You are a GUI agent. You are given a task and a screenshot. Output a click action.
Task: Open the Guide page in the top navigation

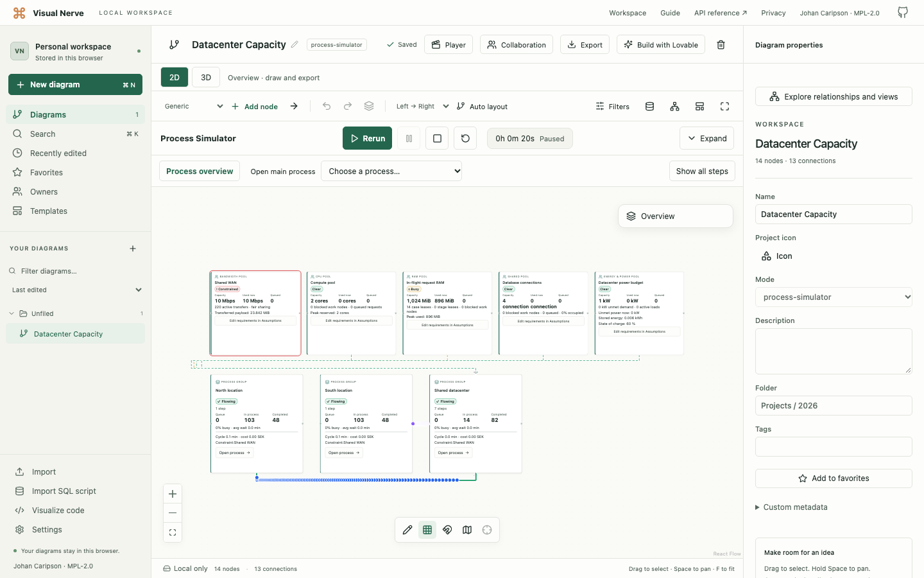pyautogui.click(x=670, y=13)
